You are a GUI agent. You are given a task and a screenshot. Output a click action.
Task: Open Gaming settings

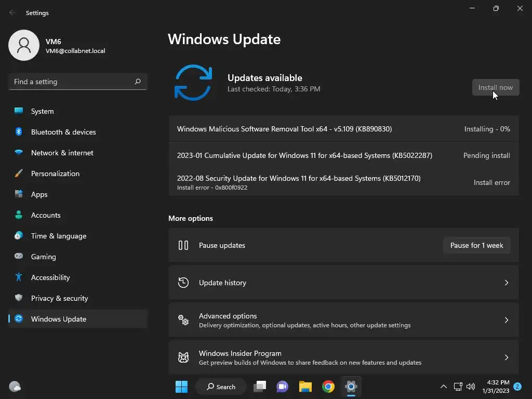[78, 257]
